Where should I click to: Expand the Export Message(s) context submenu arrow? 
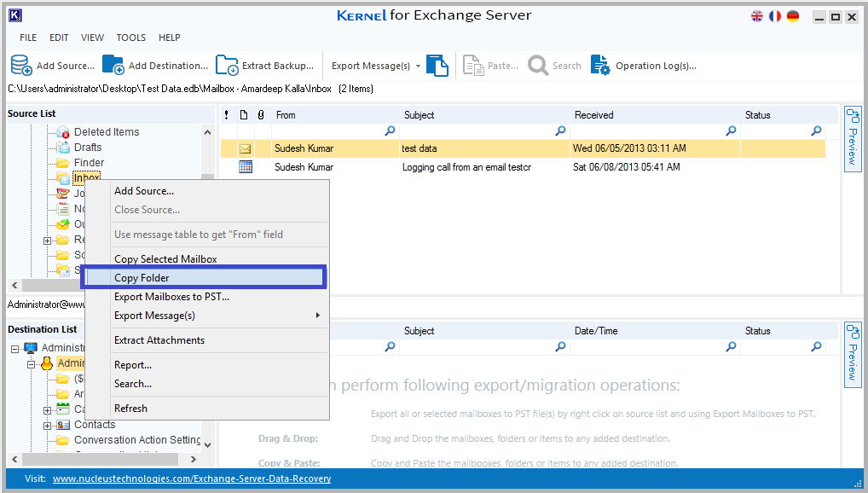318,316
